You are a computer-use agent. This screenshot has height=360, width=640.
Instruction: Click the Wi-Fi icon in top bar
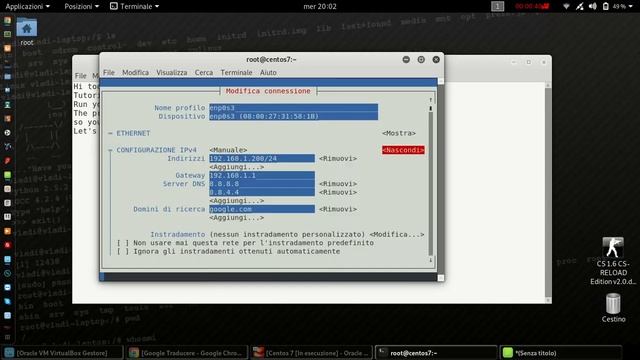(x=566, y=6)
